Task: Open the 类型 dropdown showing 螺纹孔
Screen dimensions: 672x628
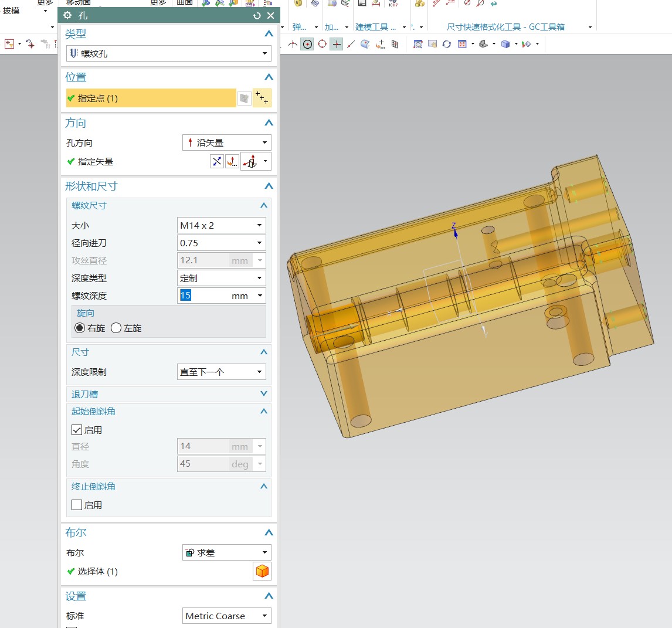Action: (x=168, y=53)
